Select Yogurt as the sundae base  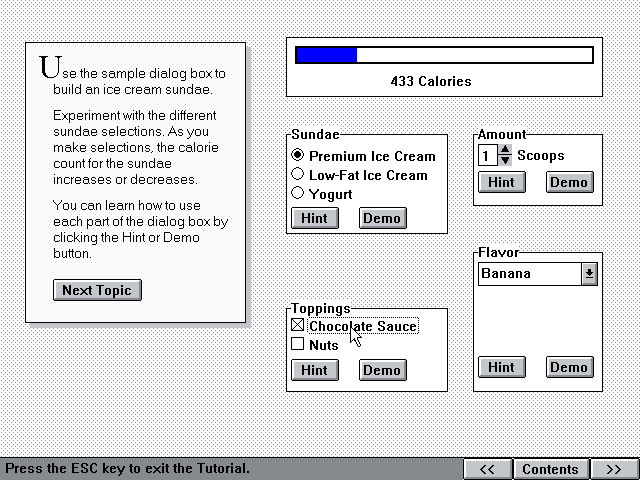pos(297,194)
